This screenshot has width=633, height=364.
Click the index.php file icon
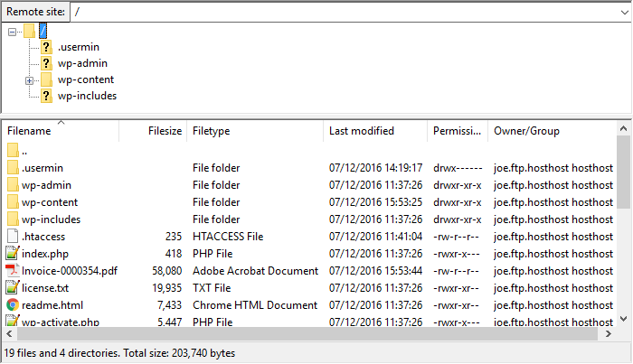click(13, 254)
